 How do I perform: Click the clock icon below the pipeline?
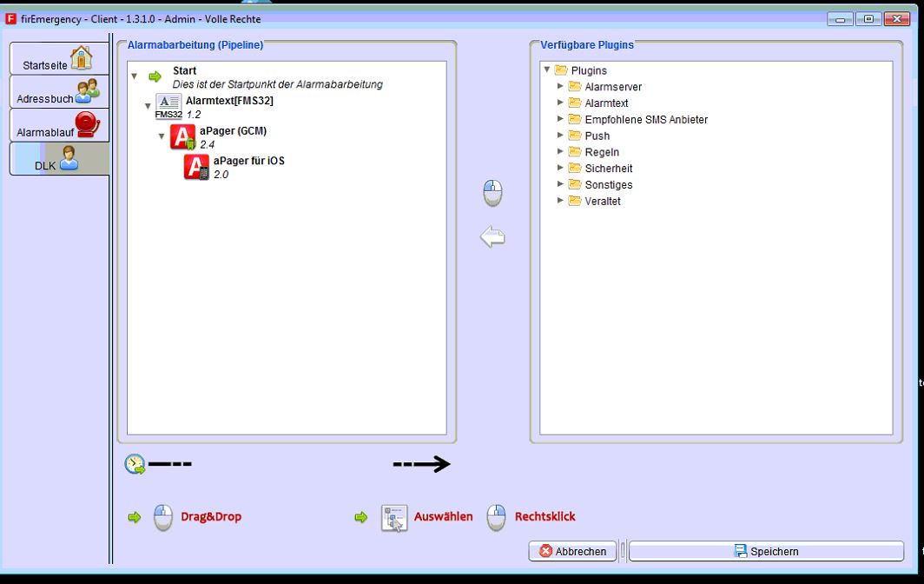click(135, 464)
